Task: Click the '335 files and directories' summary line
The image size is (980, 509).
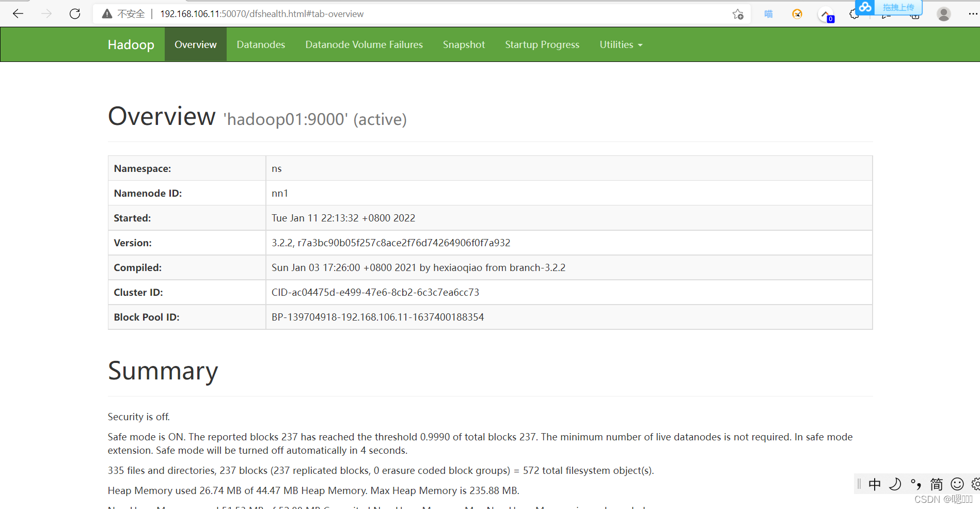Action: tap(381, 470)
